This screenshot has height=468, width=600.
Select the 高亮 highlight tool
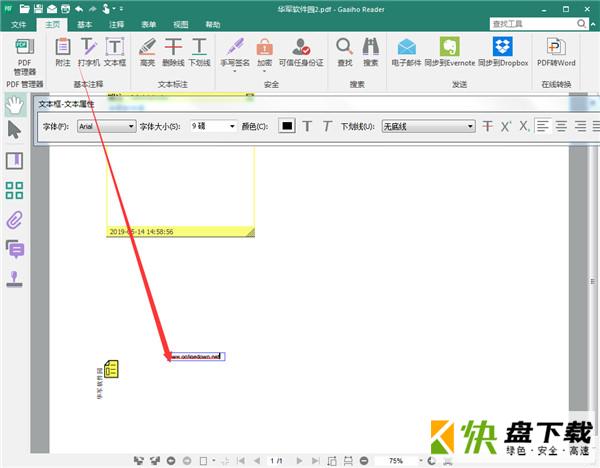[148, 52]
